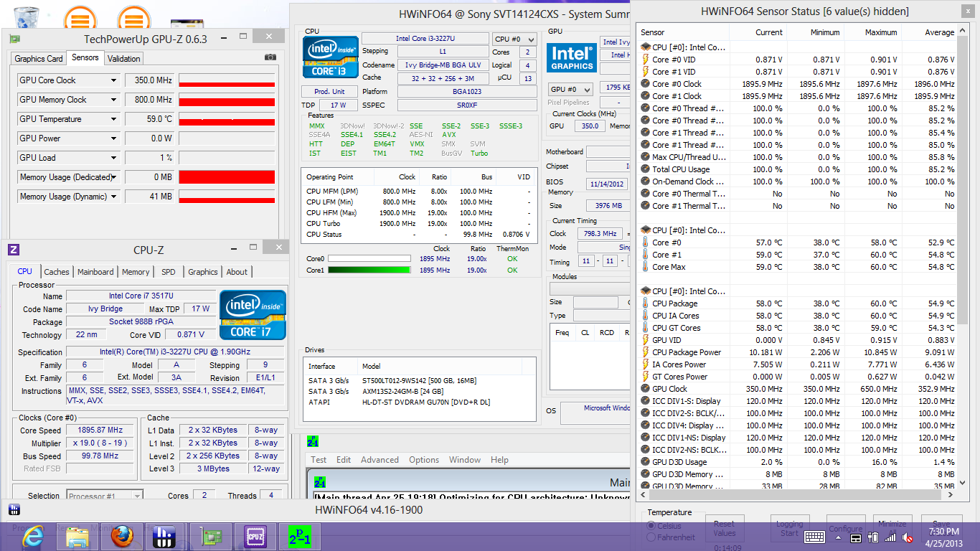This screenshot has width=980, height=551.
Task: Select the 'CPU Package Power' sensor row
Action: point(798,352)
